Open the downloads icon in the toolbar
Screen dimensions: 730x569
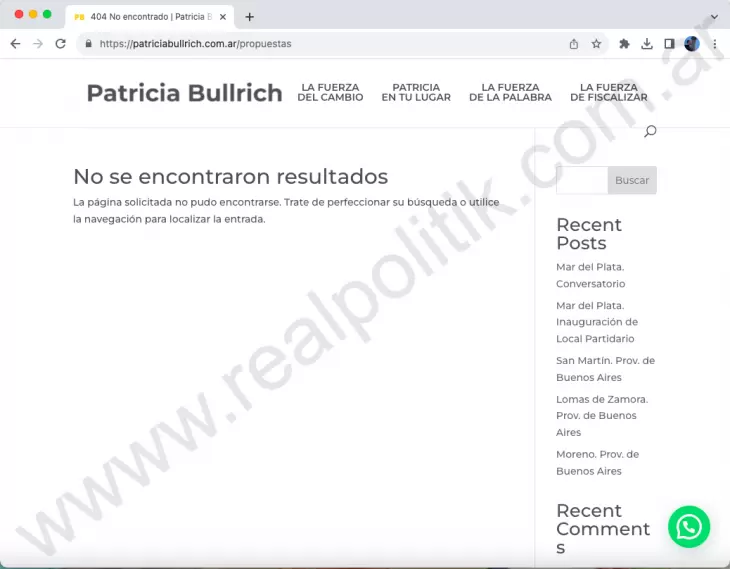(x=647, y=44)
